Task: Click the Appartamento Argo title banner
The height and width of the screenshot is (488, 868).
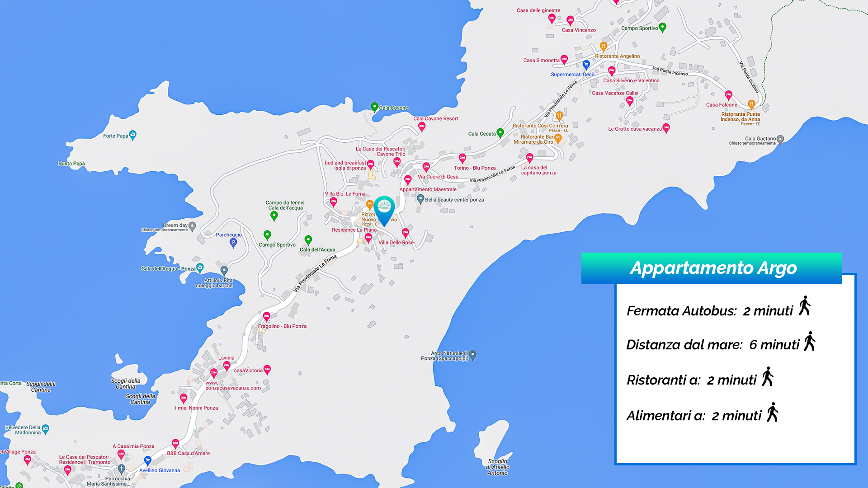Action: pos(712,268)
